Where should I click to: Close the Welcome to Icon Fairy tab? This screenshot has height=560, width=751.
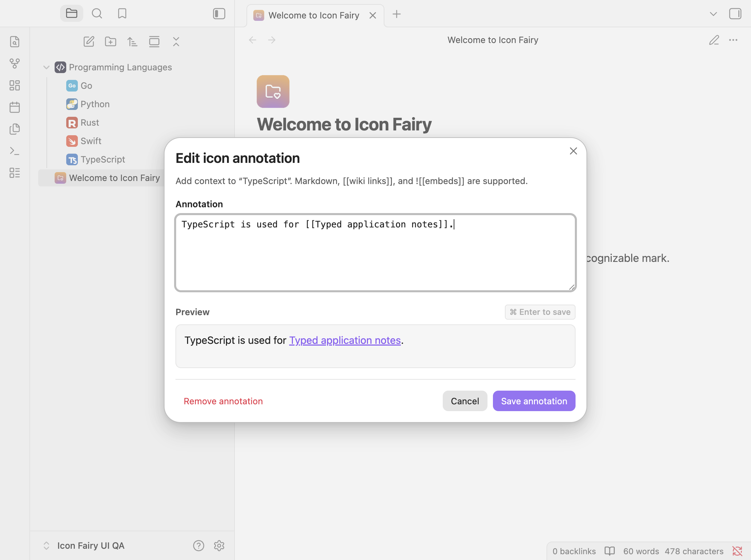pos(373,15)
